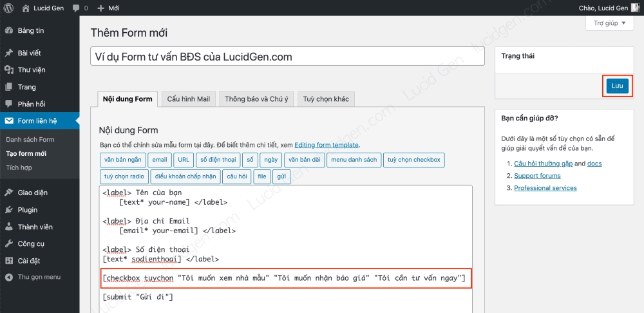Screen dimensions: 644x313
Task: Select Danh sách Form submenu item
Action: (30, 139)
